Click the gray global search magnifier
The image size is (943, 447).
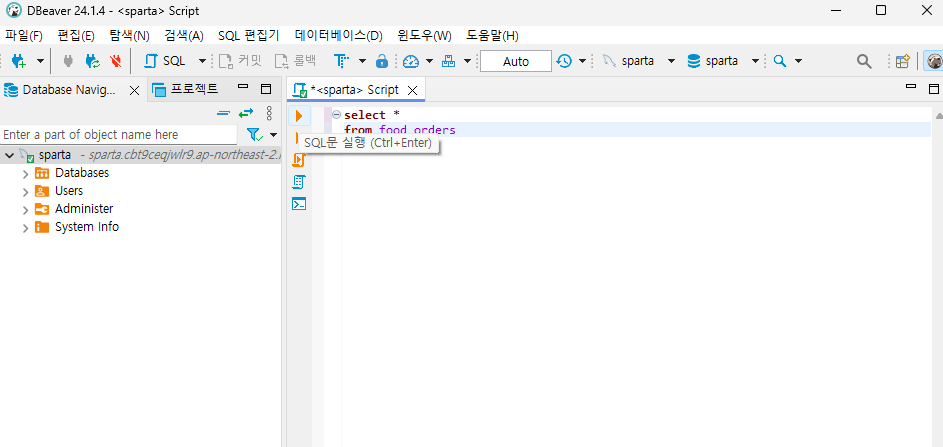[x=864, y=61]
